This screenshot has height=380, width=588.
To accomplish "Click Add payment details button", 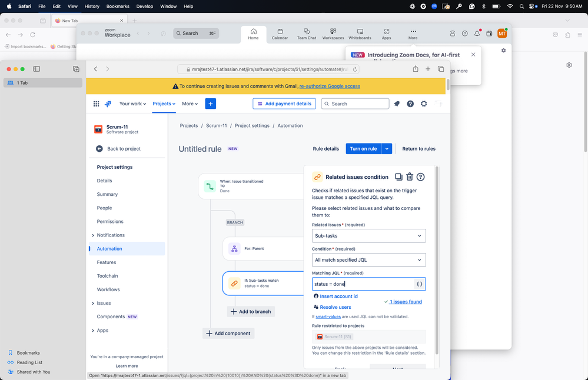I will [x=284, y=104].
